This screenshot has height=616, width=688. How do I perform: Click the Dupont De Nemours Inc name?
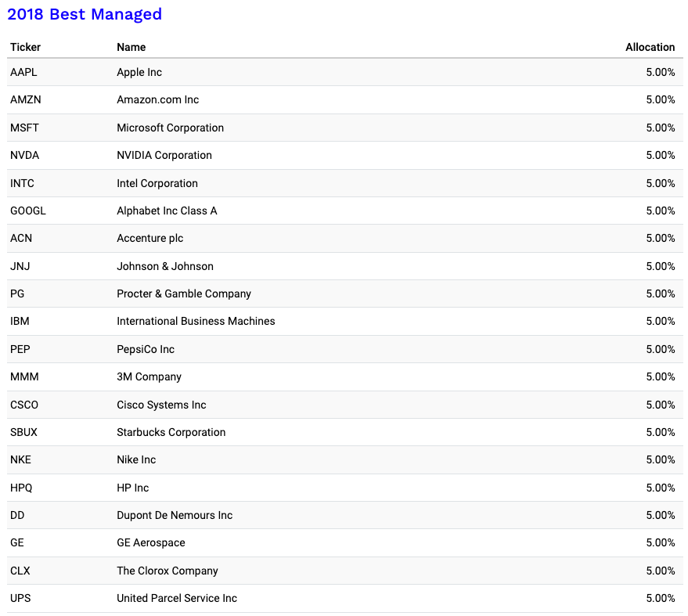point(175,515)
